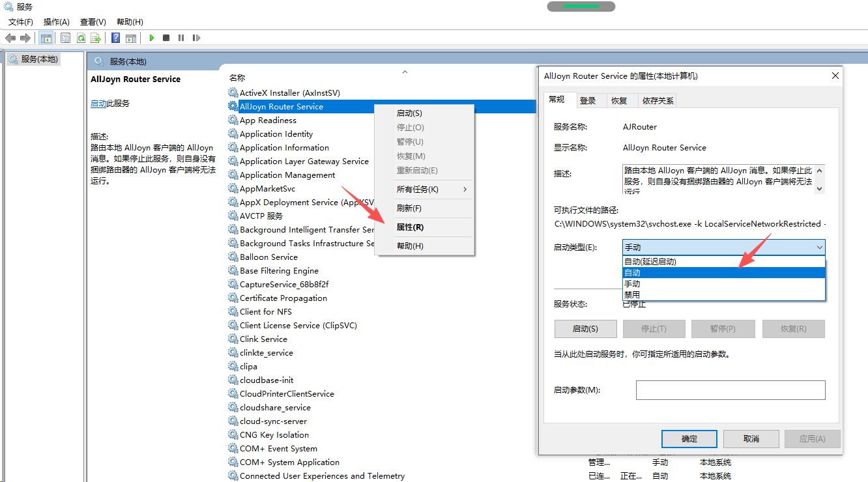
Task: Choose 帮助(H) in the context menu
Action: (425, 246)
